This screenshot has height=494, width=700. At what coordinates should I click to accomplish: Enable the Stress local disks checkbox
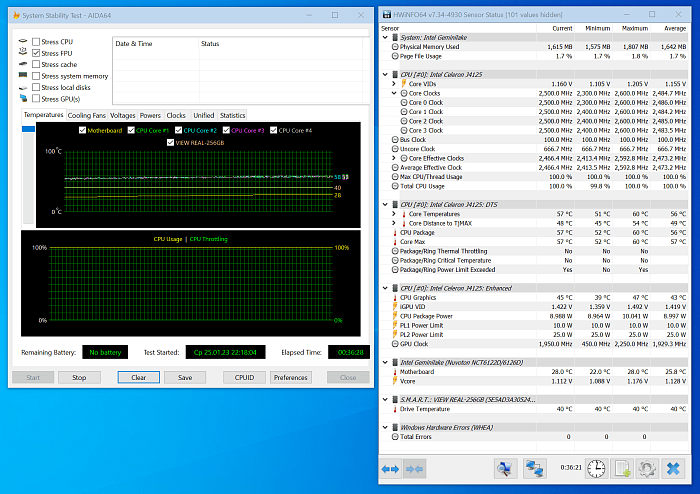[36, 87]
